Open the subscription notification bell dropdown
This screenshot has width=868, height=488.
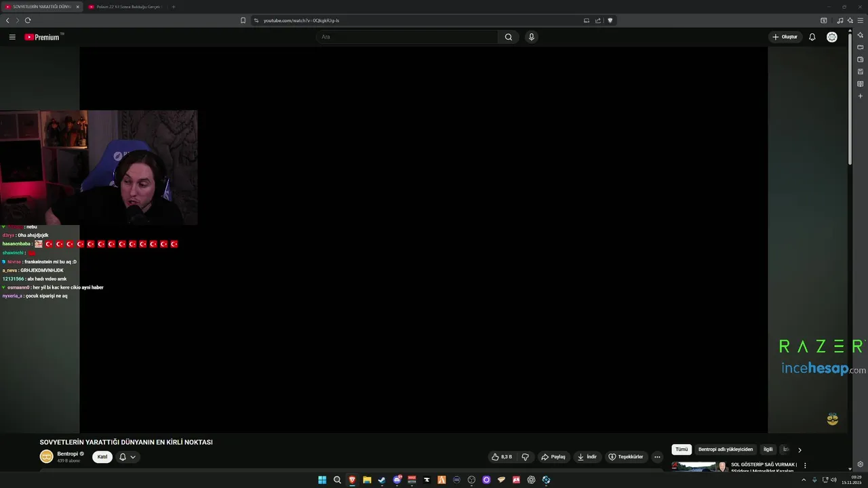[127, 457]
